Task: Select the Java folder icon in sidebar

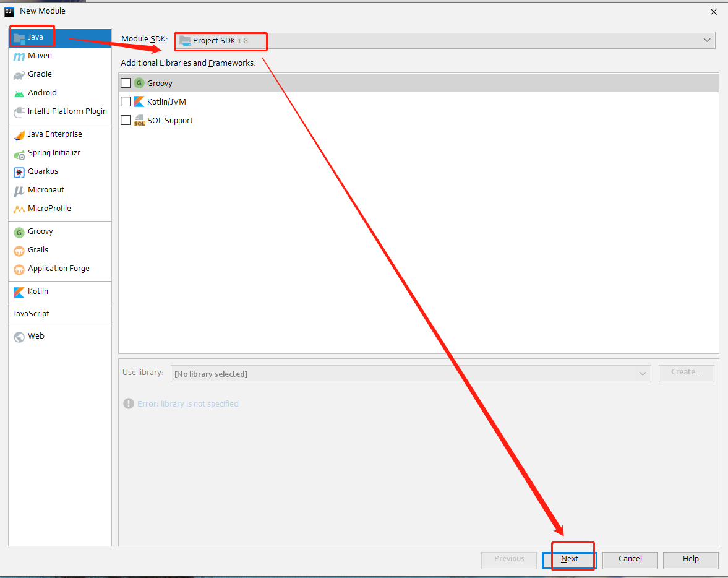Action: (19, 38)
